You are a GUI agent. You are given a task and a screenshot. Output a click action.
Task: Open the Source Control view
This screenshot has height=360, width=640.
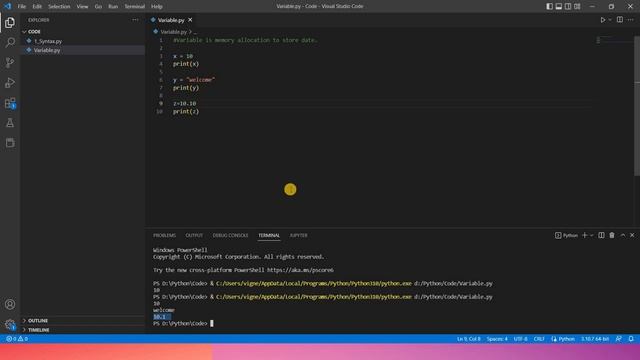tap(10, 62)
